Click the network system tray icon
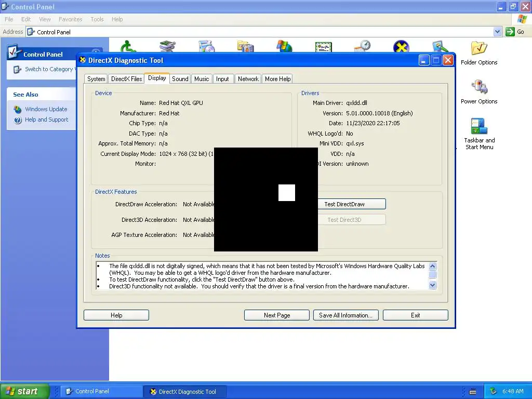The height and width of the screenshot is (399, 532). [494, 391]
